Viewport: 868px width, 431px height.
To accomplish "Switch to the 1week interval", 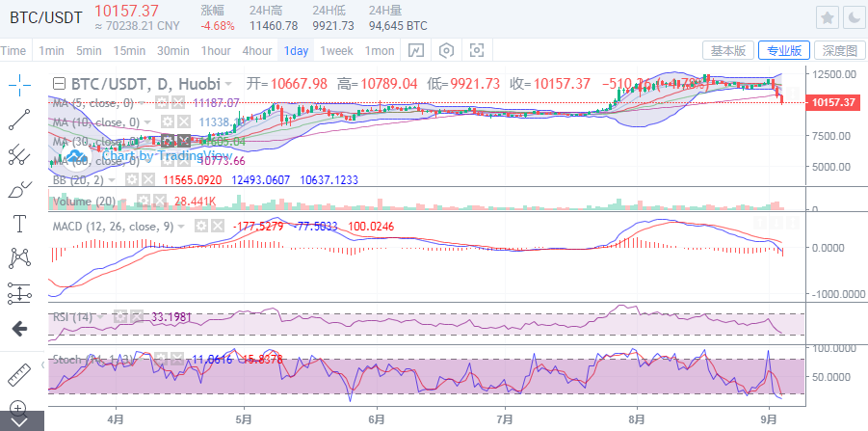I will coord(336,51).
